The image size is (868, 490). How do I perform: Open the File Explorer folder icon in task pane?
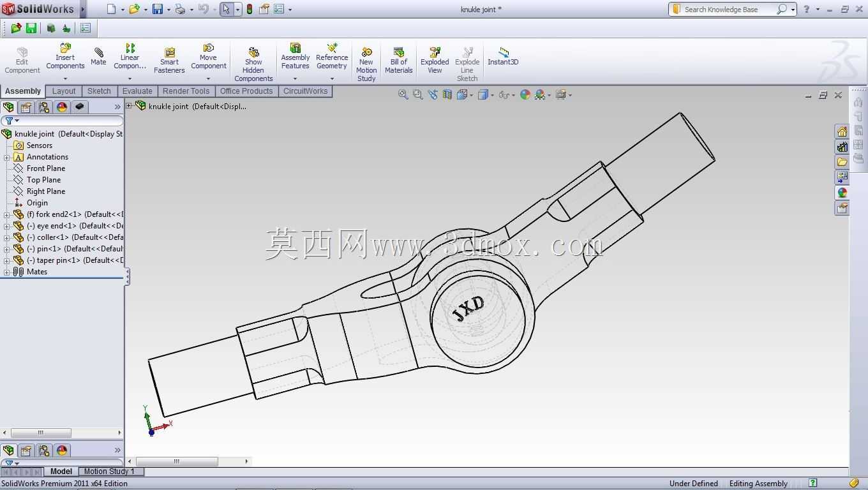coord(842,162)
